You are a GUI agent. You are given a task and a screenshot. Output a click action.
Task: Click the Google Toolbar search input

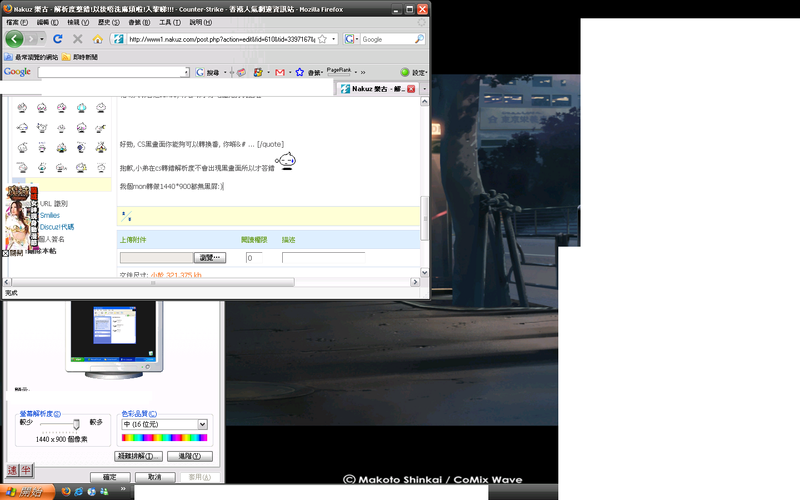pyautogui.click(x=113, y=72)
